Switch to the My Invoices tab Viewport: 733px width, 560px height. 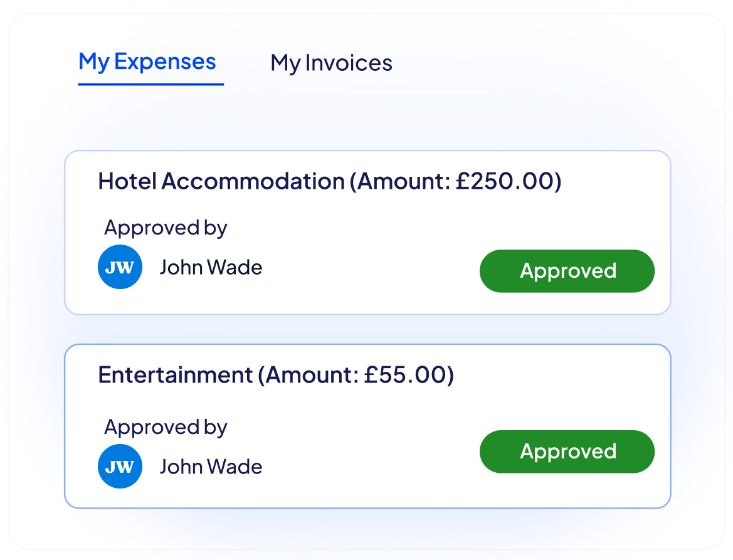coord(331,63)
